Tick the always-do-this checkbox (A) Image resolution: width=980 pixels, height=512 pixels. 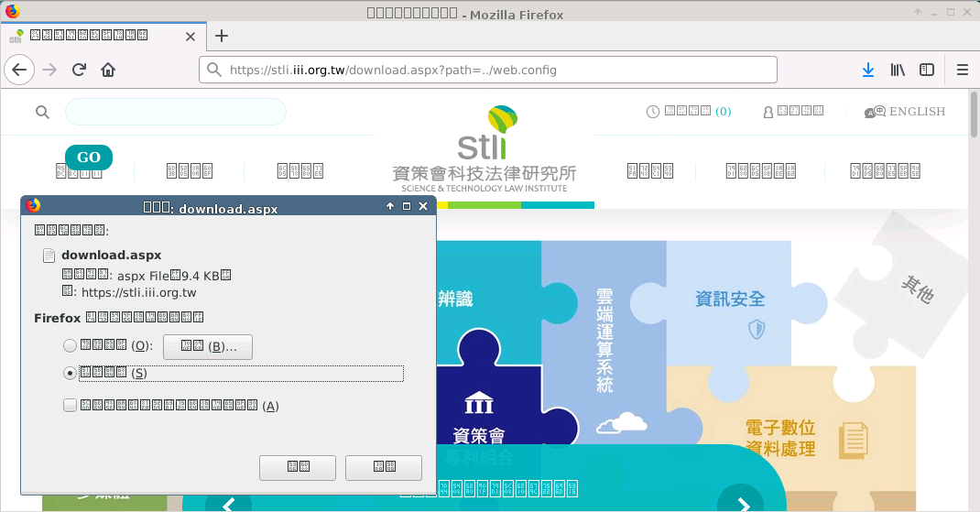(x=70, y=405)
